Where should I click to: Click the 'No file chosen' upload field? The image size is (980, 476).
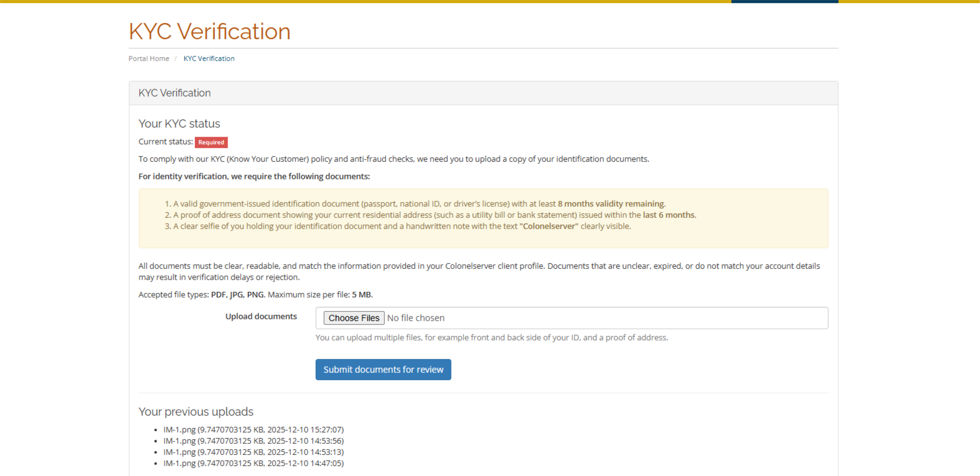click(416, 318)
